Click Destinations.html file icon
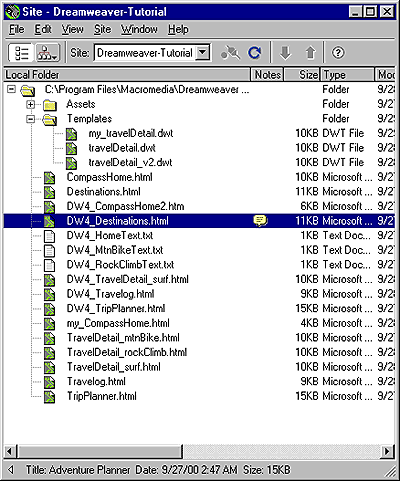Screen dimensions: 400x481 49,192
